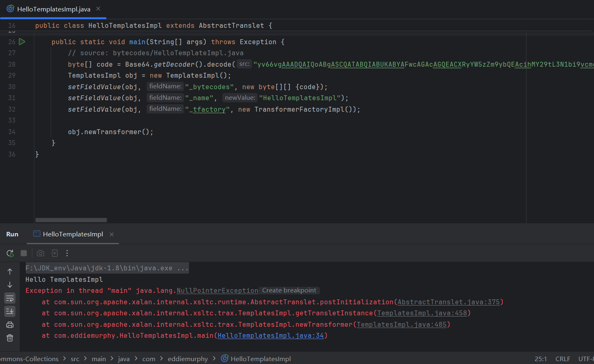
Task: Click the "src:" inlay hint on line 28
Action: [244, 64]
